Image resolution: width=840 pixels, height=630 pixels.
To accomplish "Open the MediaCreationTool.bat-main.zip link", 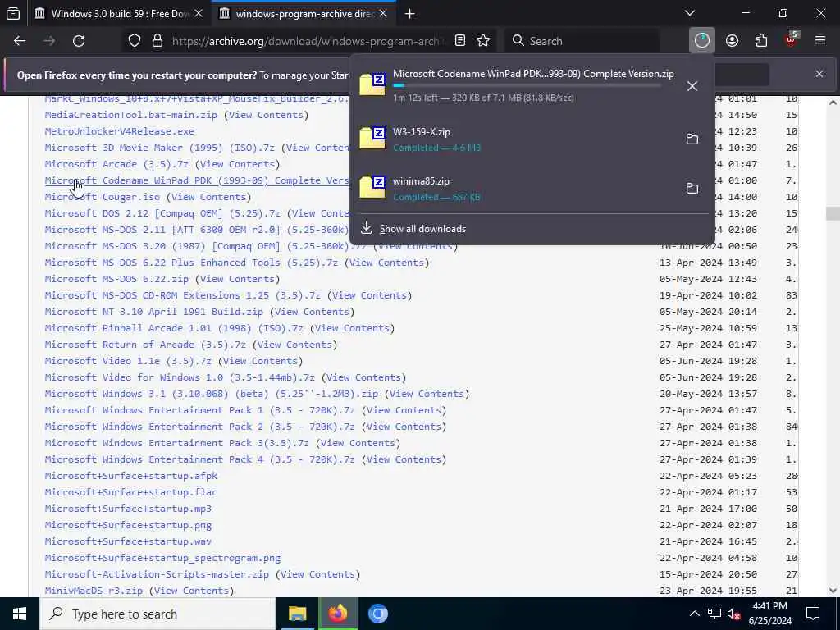I will 130,115.
